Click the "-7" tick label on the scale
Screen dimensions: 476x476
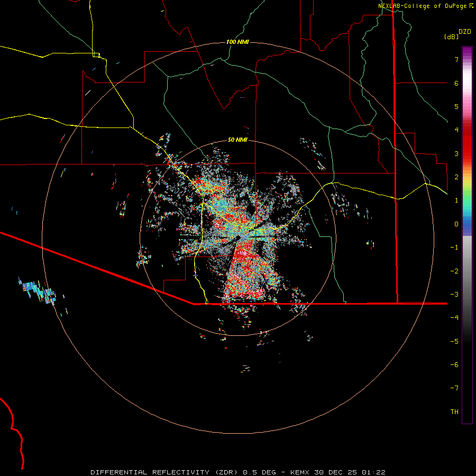click(454, 388)
